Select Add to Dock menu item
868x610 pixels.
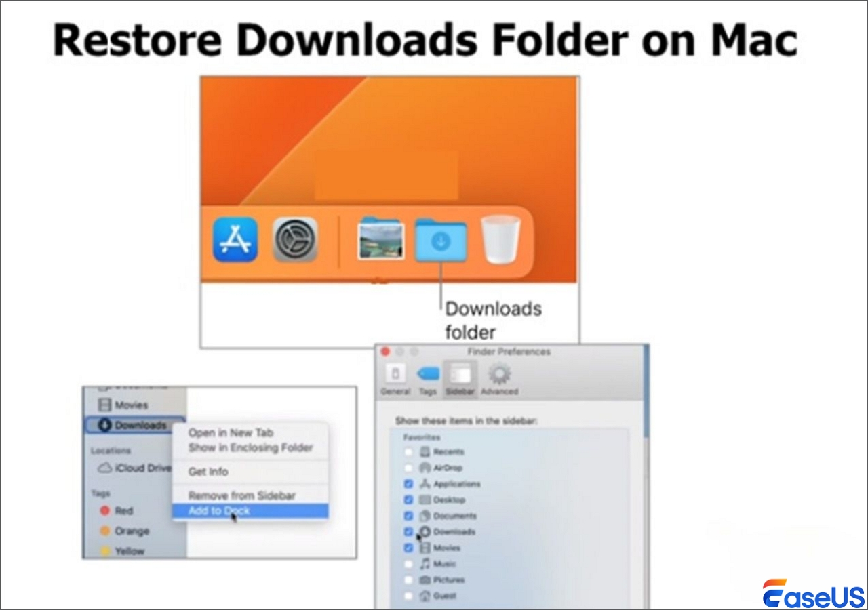[250, 511]
